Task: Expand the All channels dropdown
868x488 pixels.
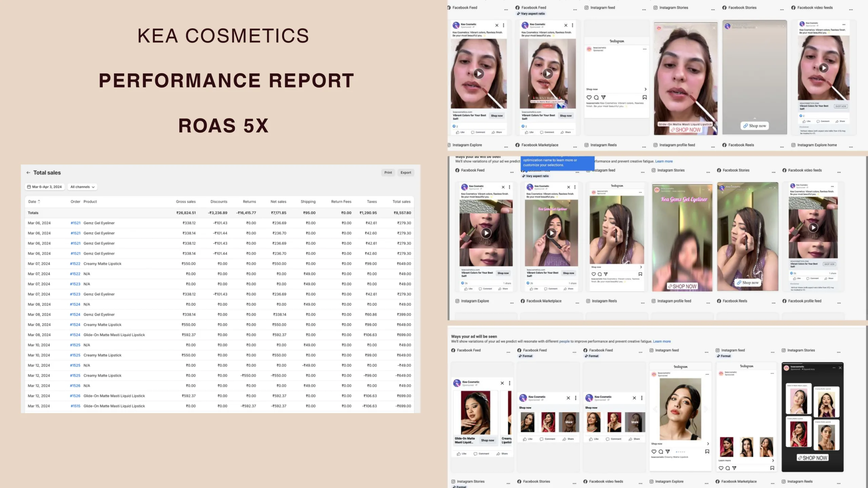Action: coord(82,187)
